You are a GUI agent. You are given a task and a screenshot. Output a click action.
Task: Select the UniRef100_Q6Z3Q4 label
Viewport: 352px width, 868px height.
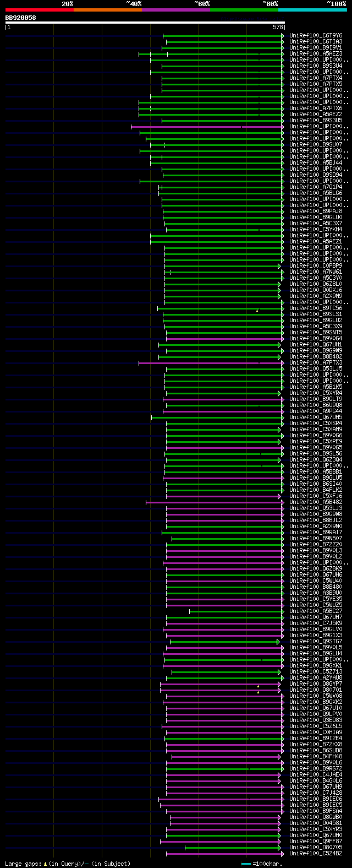(x=316, y=460)
